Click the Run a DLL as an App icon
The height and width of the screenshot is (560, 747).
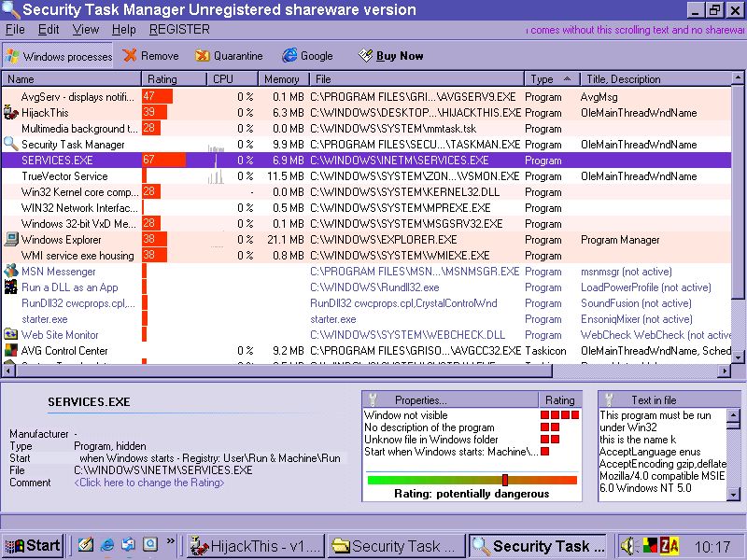[x=10, y=287]
